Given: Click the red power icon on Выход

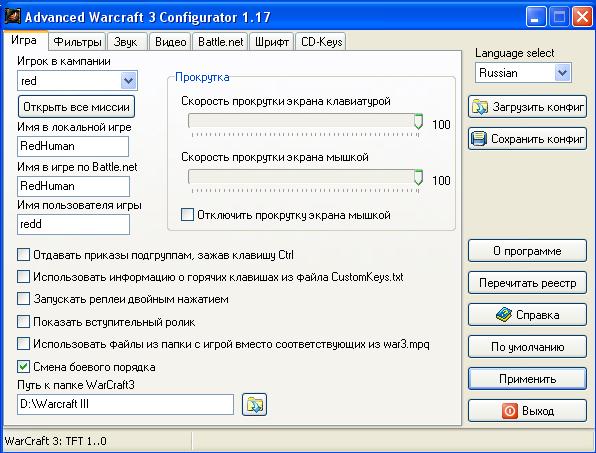Looking at the screenshot, I should (510, 411).
